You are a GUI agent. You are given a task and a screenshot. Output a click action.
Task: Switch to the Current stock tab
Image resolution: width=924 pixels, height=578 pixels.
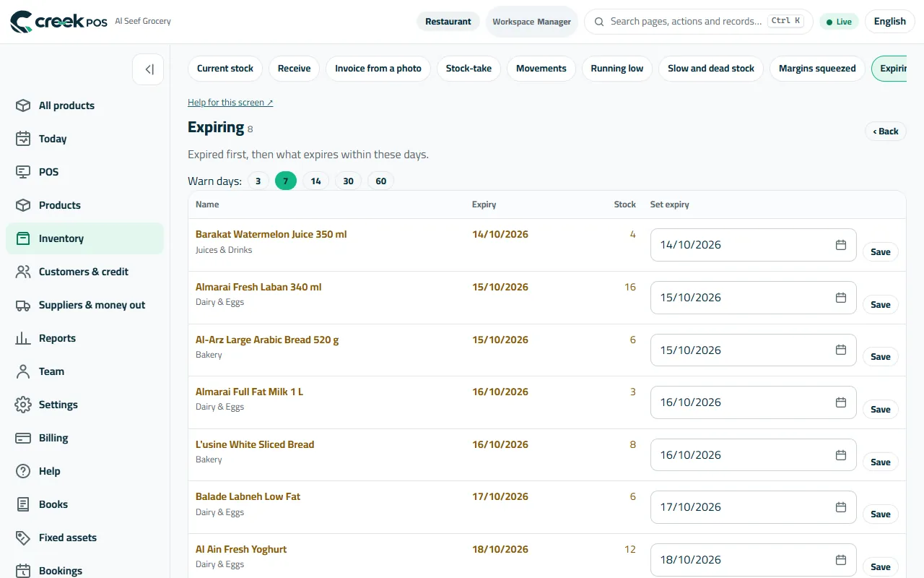pyautogui.click(x=225, y=69)
